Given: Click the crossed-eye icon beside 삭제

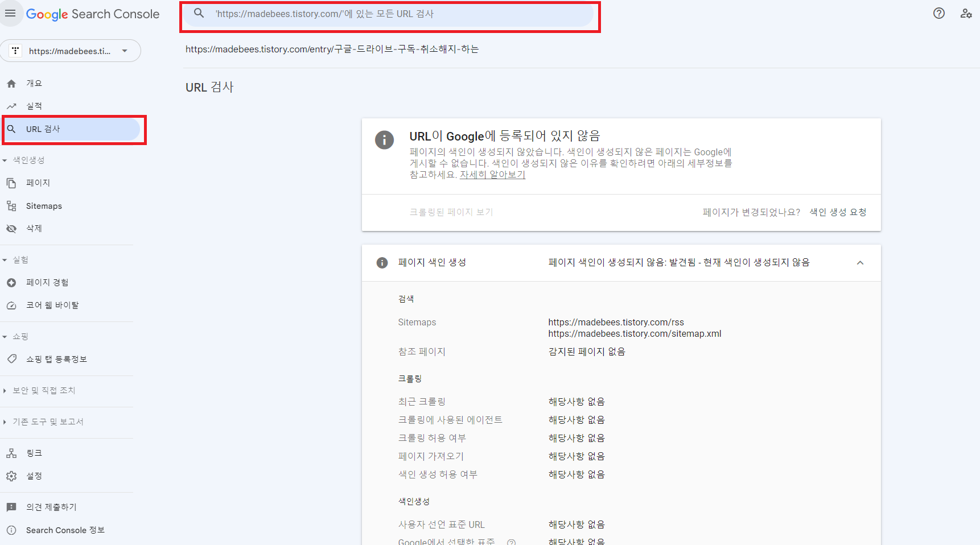Looking at the screenshot, I should tap(11, 229).
